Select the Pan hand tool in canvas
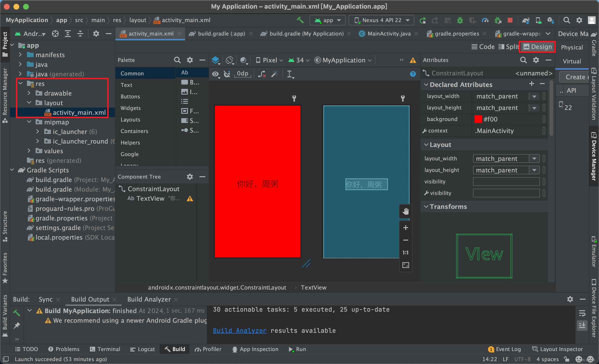This screenshot has height=364, width=599. point(406,211)
